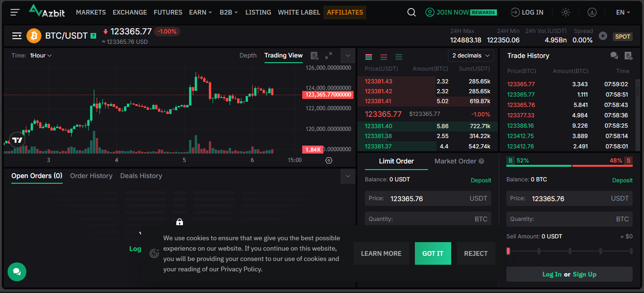Open the 2 decimals dropdown
This screenshot has width=644, height=293.
pyautogui.click(x=471, y=56)
